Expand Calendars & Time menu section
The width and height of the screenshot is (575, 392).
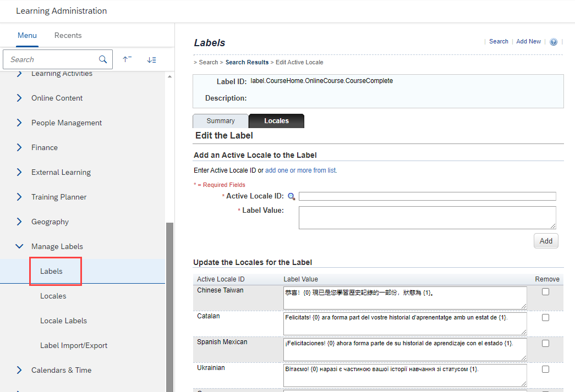(19, 370)
